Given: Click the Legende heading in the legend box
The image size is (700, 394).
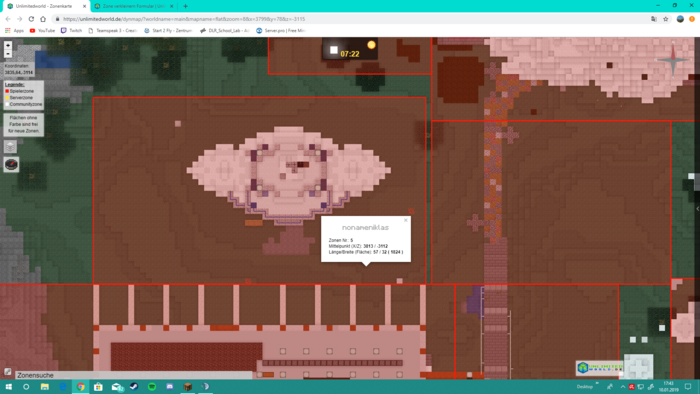Looking at the screenshot, I should (x=15, y=84).
